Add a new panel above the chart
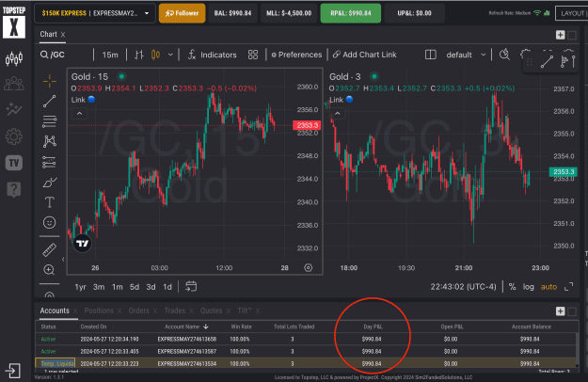 pyautogui.click(x=561, y=35)
